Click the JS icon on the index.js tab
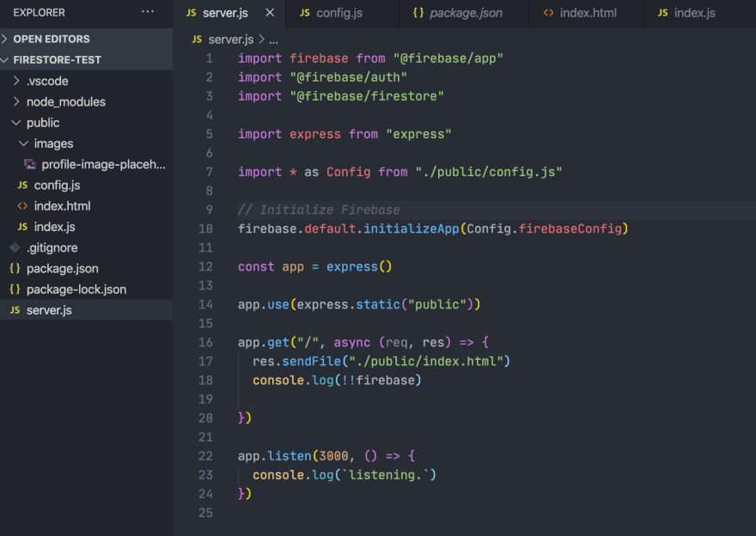This screenshot has width=756, height=536. (x=663, y=13)
